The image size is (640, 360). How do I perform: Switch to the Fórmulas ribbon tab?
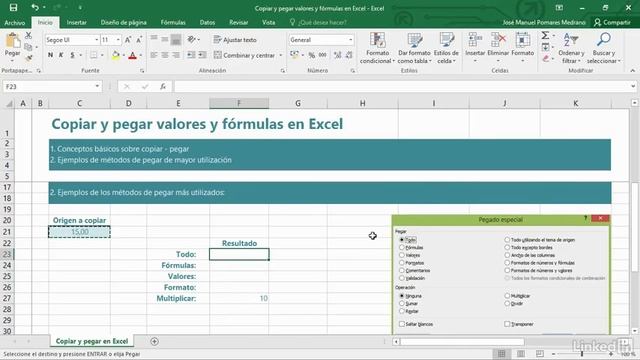(173, 22)
